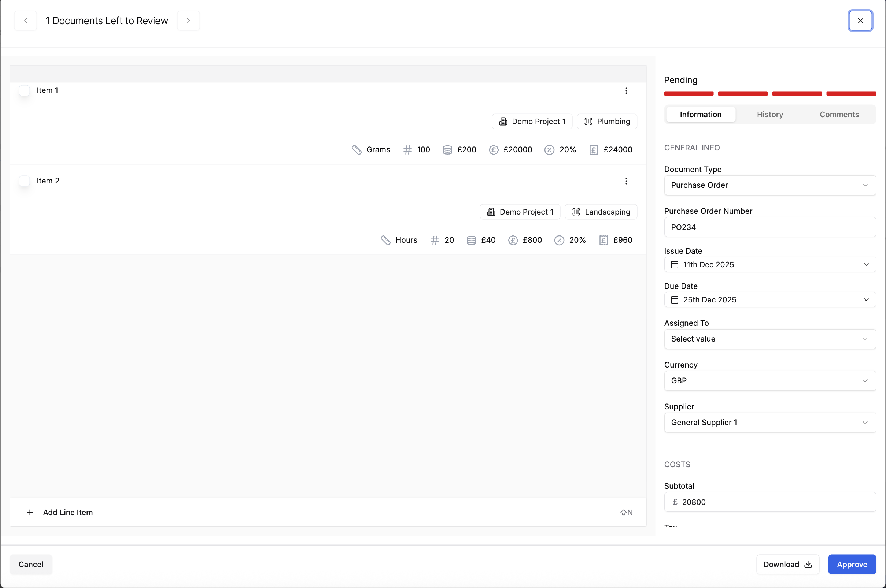The width and height of the screenshot is (886, 588).
Task: Expand the Document Type dropdown
Action: (770, 185)
